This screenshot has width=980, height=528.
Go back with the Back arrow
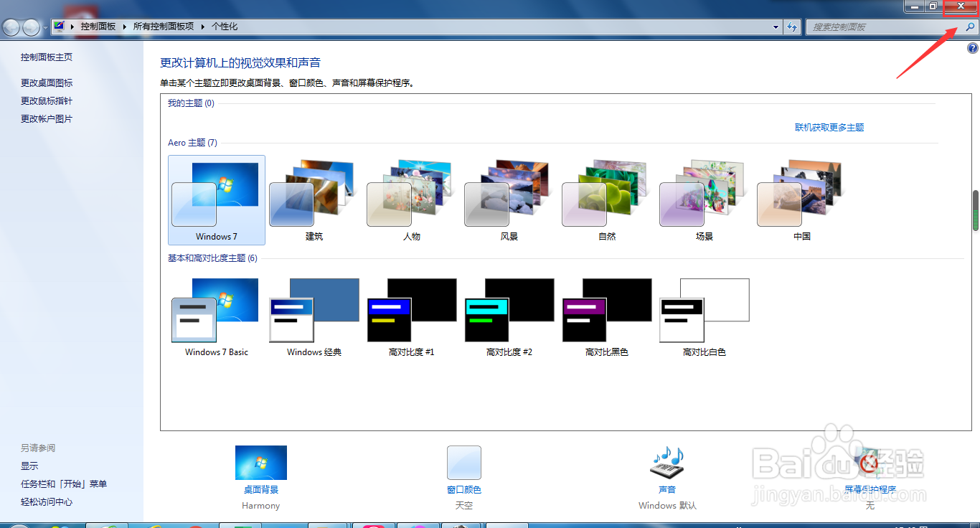point(12,27)
